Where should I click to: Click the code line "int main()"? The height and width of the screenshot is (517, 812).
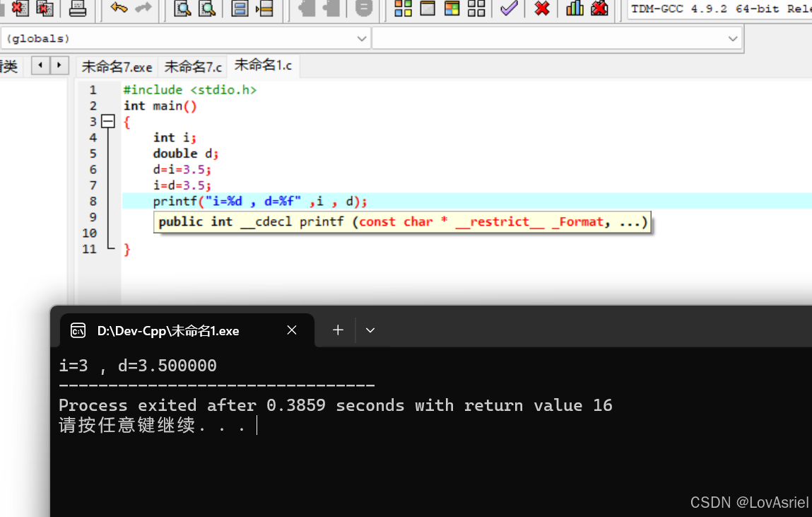160,105
